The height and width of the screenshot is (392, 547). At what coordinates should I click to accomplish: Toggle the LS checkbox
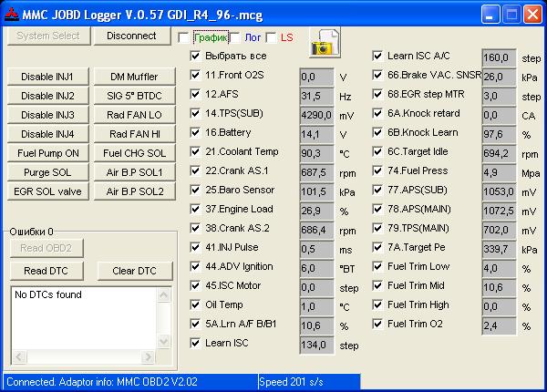click(271, 37)
